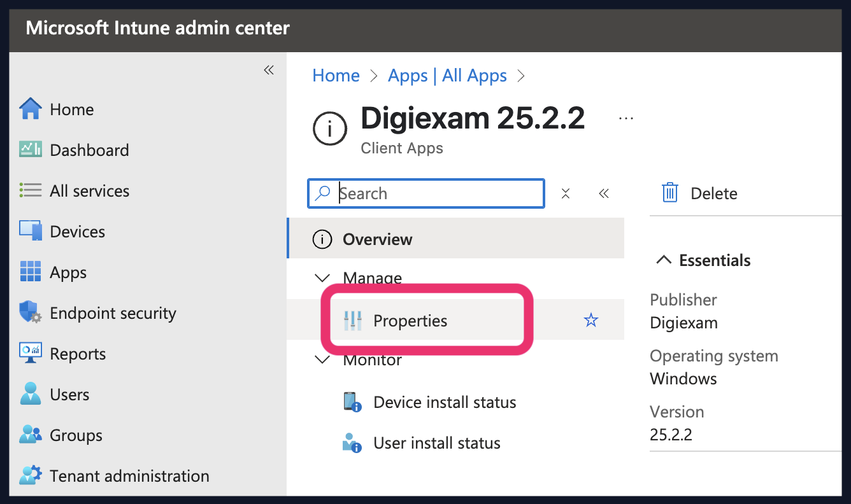Image resolution: width=851 pixels, height=504 pixels.
Task: Click the Microsoft Intune admin center title
Action: click(157, 28)
